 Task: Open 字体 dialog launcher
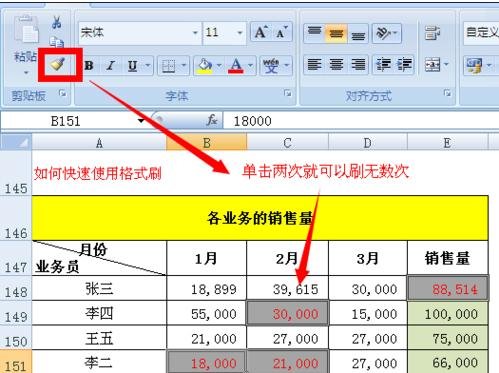click(288, 93)
